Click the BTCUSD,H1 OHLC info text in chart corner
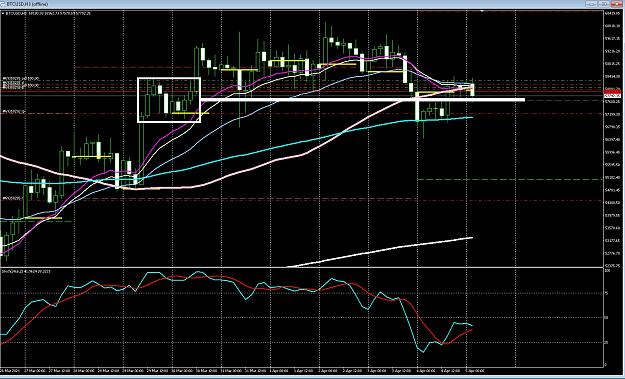This screenshot has width=625, height=379. coord(47,13)
